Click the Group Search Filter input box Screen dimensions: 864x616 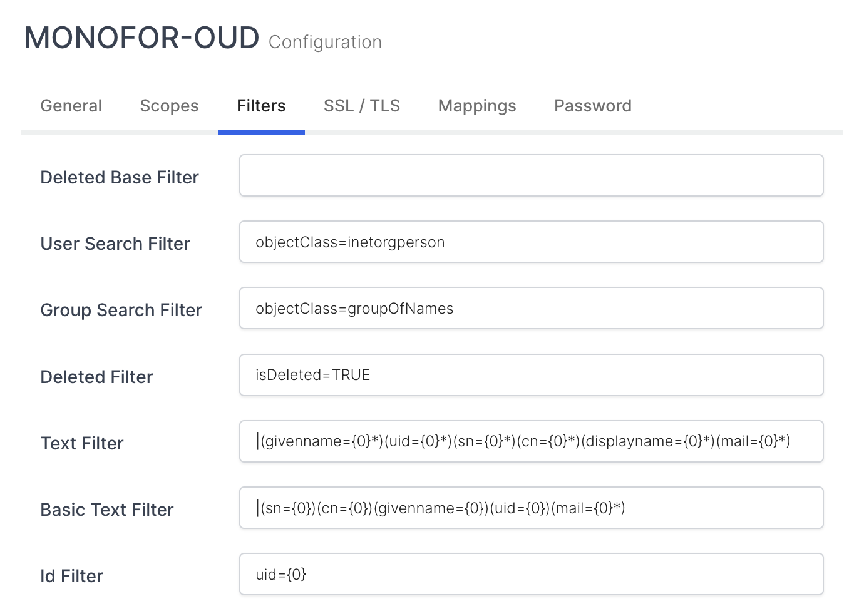[531, 308]
